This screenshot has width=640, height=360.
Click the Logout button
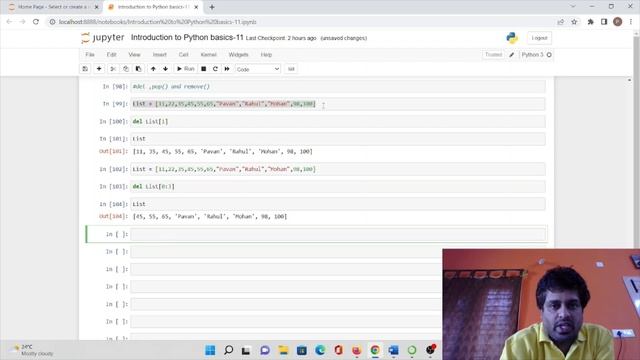tap(539, 38)
